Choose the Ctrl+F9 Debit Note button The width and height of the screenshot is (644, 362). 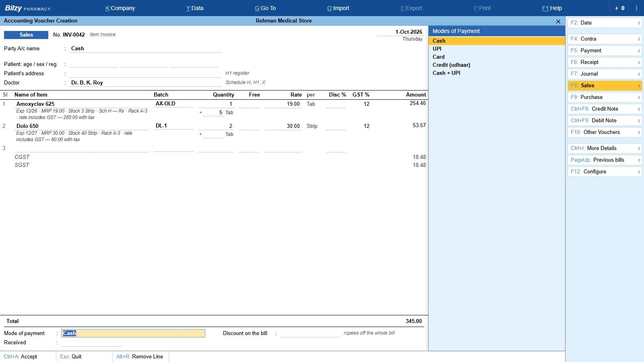tap(605, 121)
